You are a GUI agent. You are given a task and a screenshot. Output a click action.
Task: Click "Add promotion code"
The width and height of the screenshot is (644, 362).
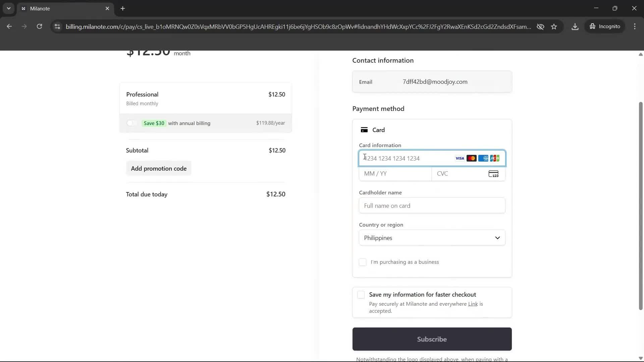point(159,168)
